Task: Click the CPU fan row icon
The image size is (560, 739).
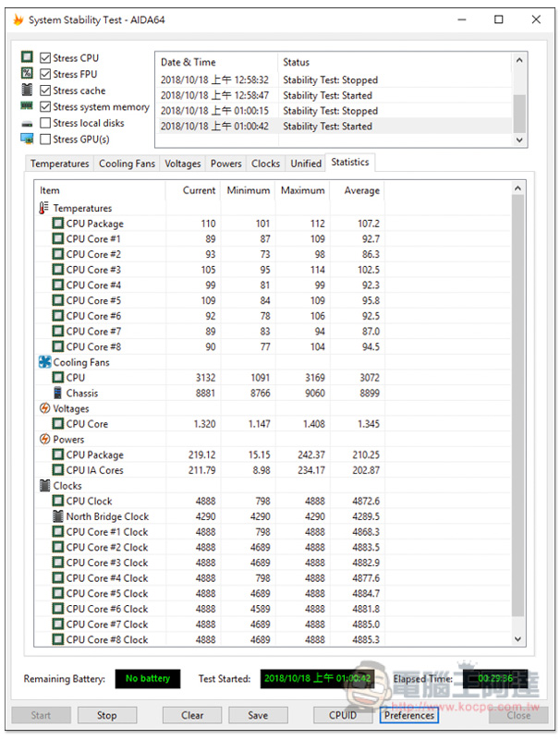Action: (x=57, y=378)
